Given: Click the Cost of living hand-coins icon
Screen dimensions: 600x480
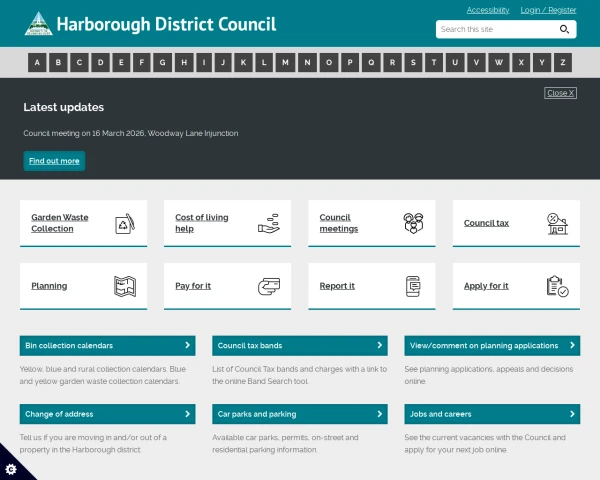Looking at the screenshot, I should [269, 224].
